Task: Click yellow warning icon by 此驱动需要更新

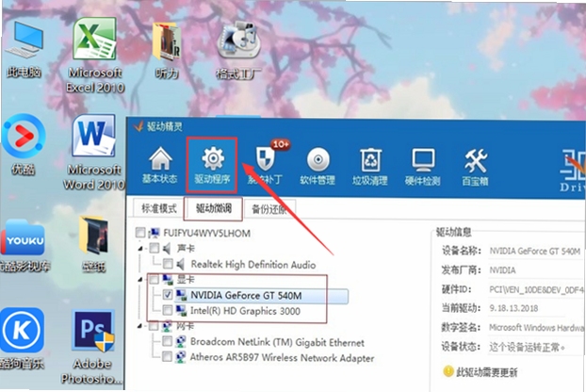Action: pos(448,371)
